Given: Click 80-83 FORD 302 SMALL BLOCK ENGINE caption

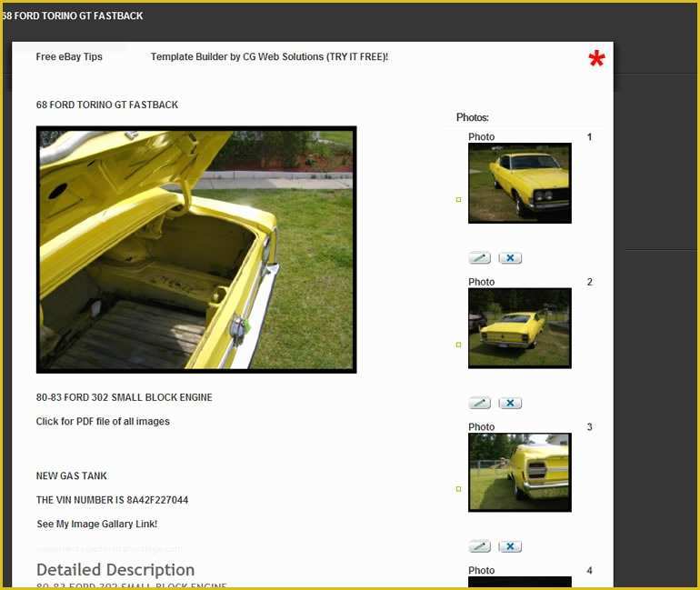Looking at the screenshot, I should coord(125,397).
